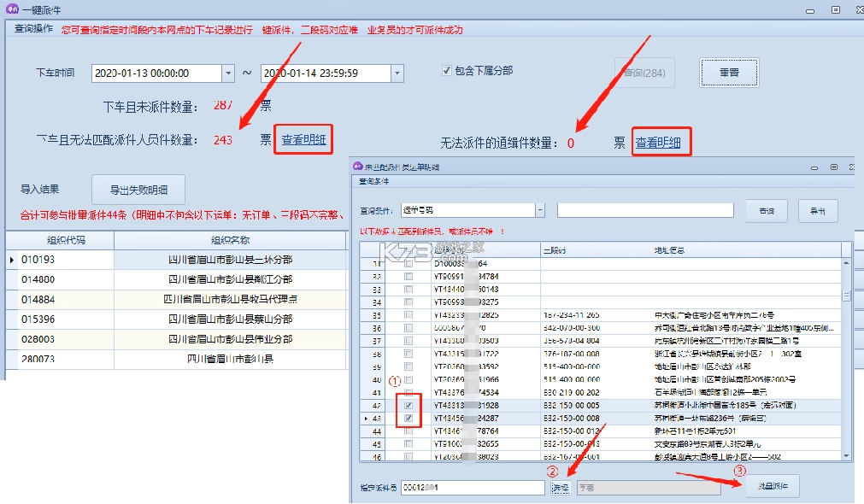Image resolution: width=864 pixels, height=504 pixels.
Task: Uncheck the 包含下属分部 checkbox
Action: click(447, 71)
